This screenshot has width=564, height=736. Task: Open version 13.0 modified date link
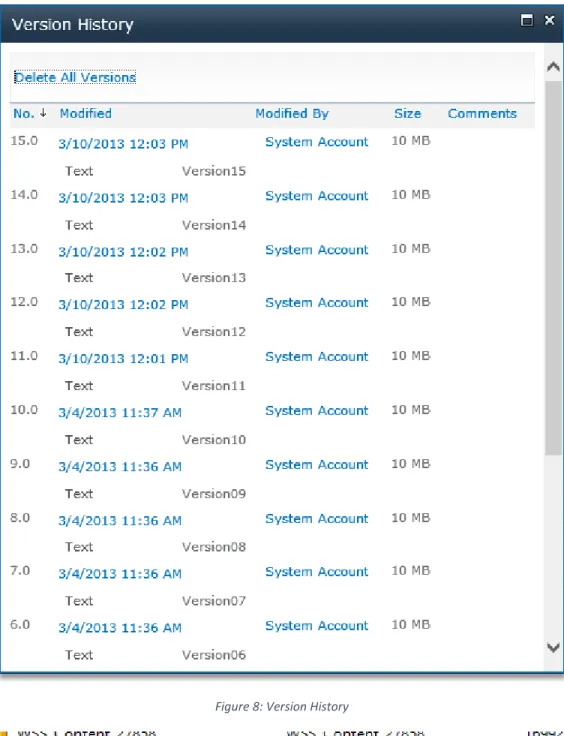pos(123,252)
